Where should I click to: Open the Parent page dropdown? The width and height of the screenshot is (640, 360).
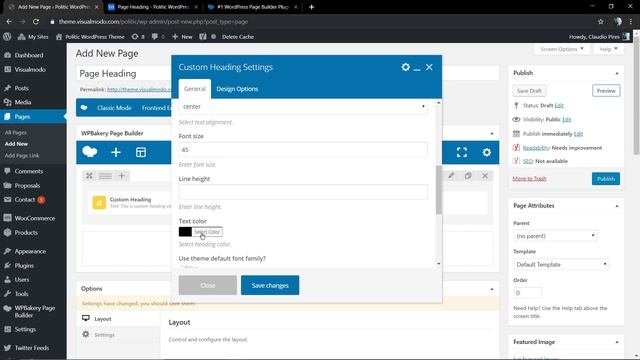click(x=555, y=236)
